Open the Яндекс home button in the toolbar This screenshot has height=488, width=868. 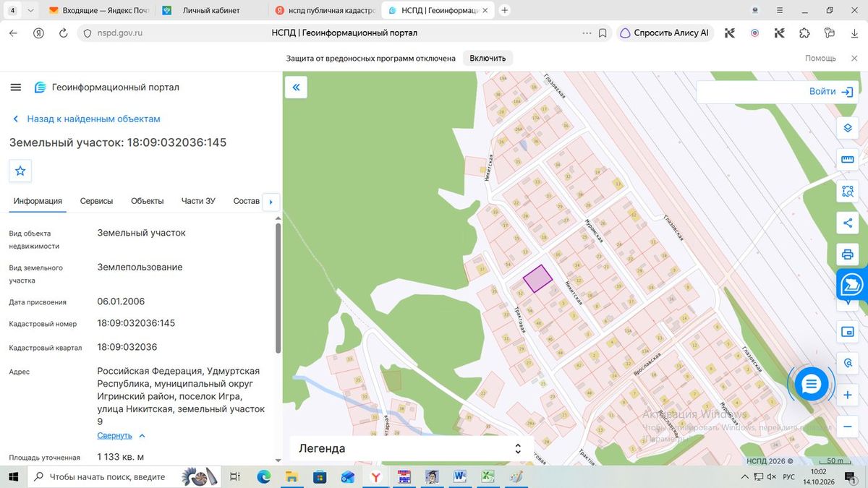pyautogui.click(x=39, y=33)
